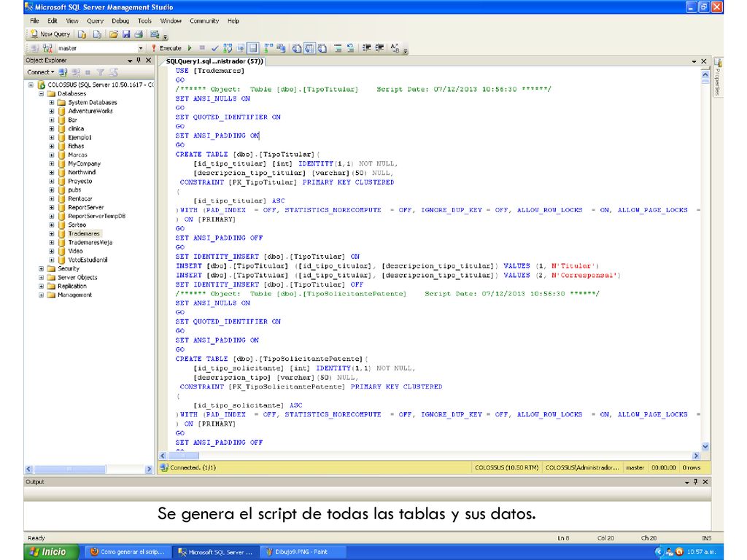
Task: Click the Increase Indent icon
Action: click(x=379, y=48)
